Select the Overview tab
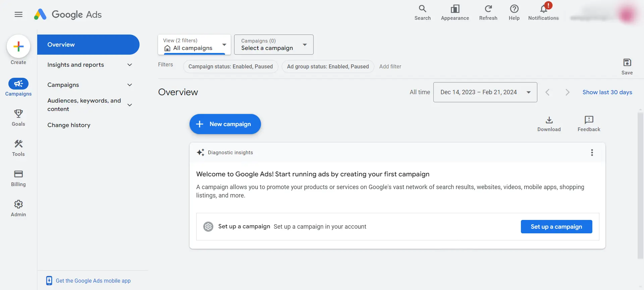 (88, 45)
